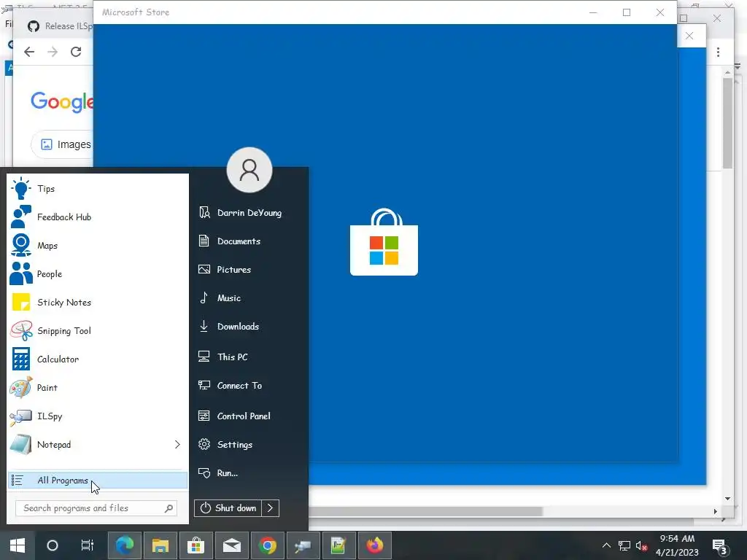
Task: Launch Calculator from start menu
Action: [98, 359]
